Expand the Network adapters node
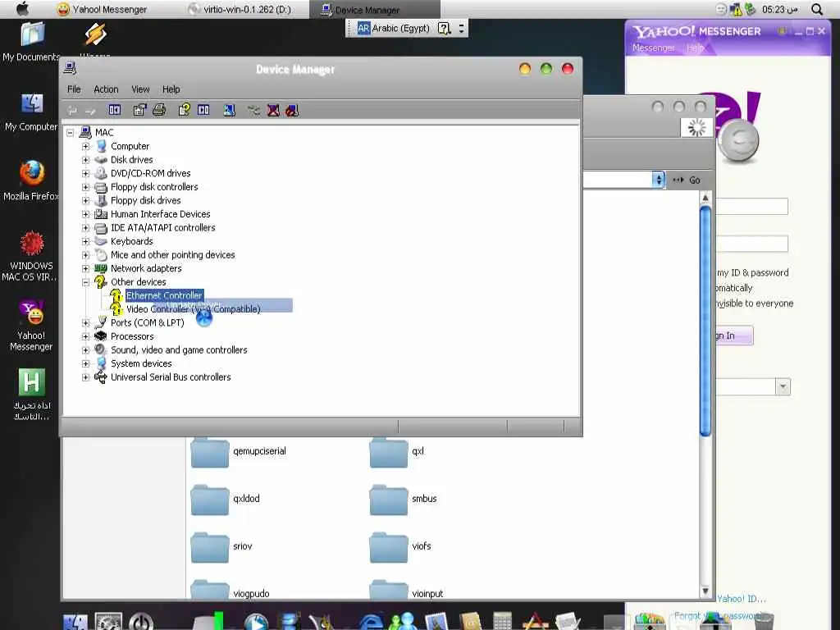The width and height of the screenshot is (840, 630). 85,268
